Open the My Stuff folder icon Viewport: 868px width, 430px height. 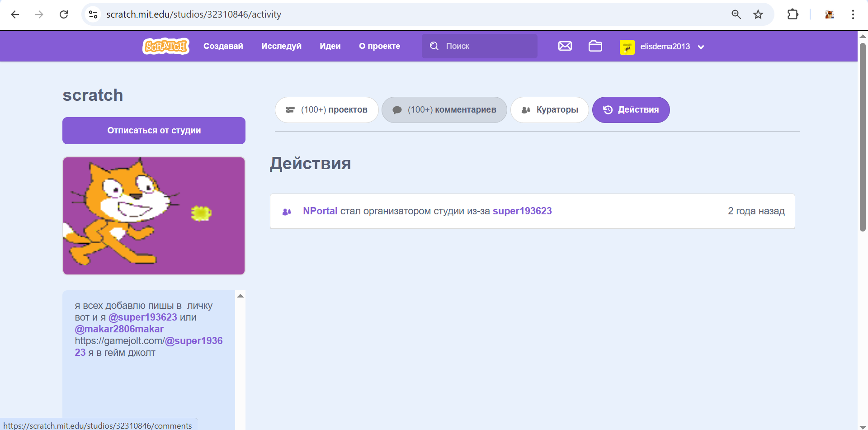595,46
